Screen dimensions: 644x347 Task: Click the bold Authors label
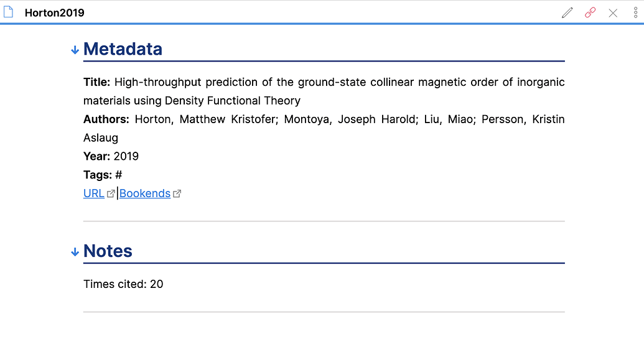click(106, 119)
